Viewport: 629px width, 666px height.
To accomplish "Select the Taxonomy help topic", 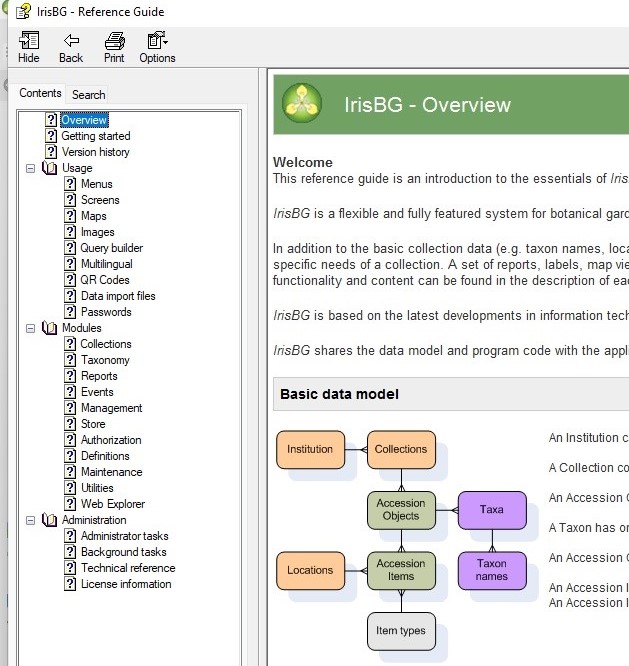I will pos(105,360).
